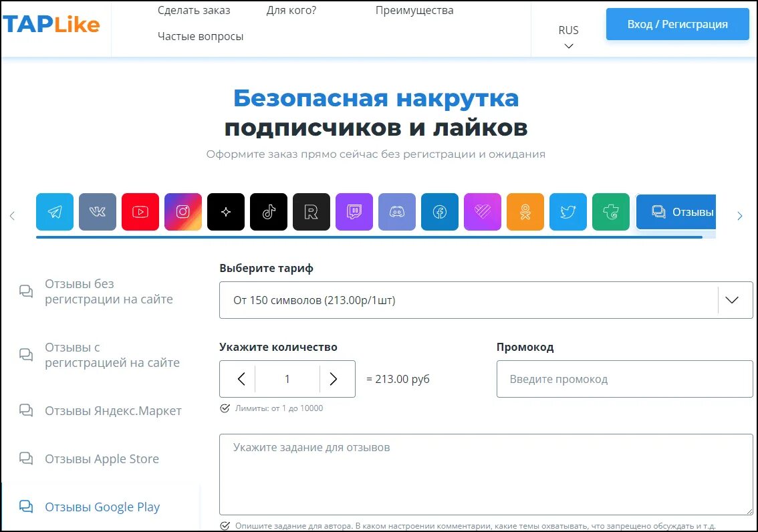Focus the Введите промокод field
The height and width of the screenshot is (532, 758).
point(624,379)
